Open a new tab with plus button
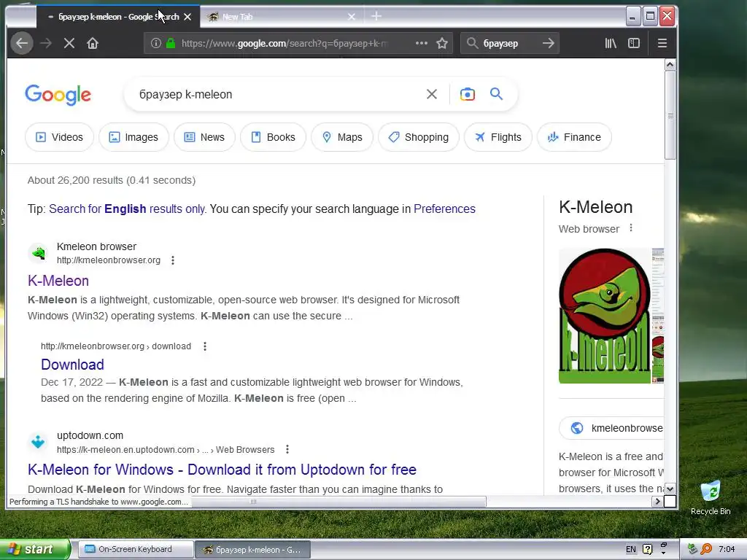The image size is (747, 560). 376,16
